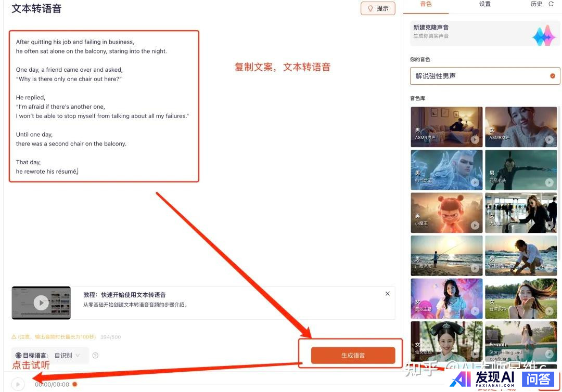Open help icon next to 目标语言

click(95, 356)
